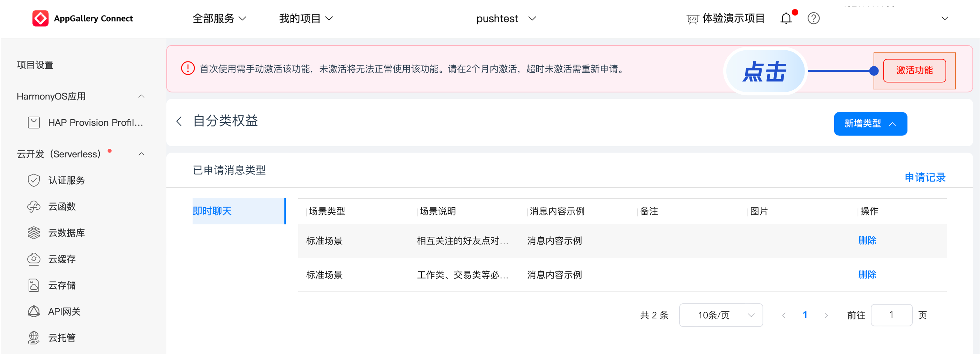The height and width of the screenshot is (355, 980).
Task: Open the notification bell icon
Action: (786, 18)
